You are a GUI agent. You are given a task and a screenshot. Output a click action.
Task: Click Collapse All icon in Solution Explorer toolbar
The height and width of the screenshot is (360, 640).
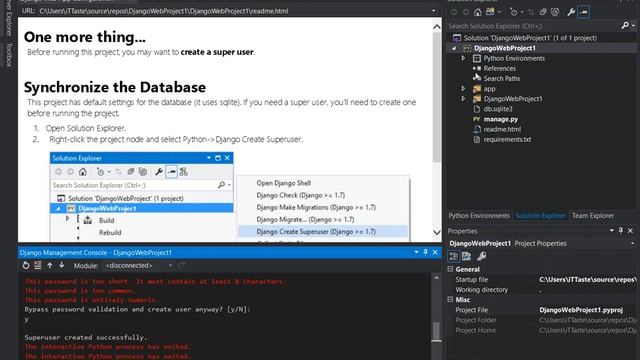tap(543, 12)
